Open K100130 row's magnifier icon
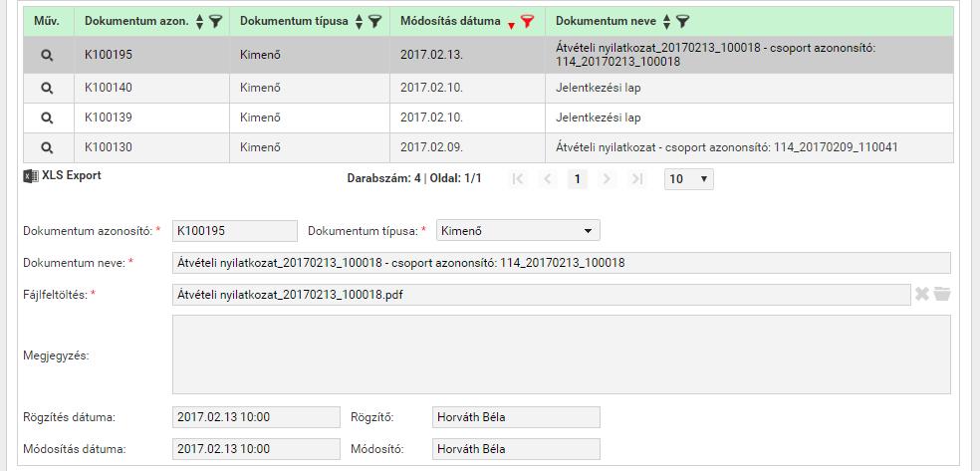The height and width of the screenshot is (471, 980). (x=47, y=147)
